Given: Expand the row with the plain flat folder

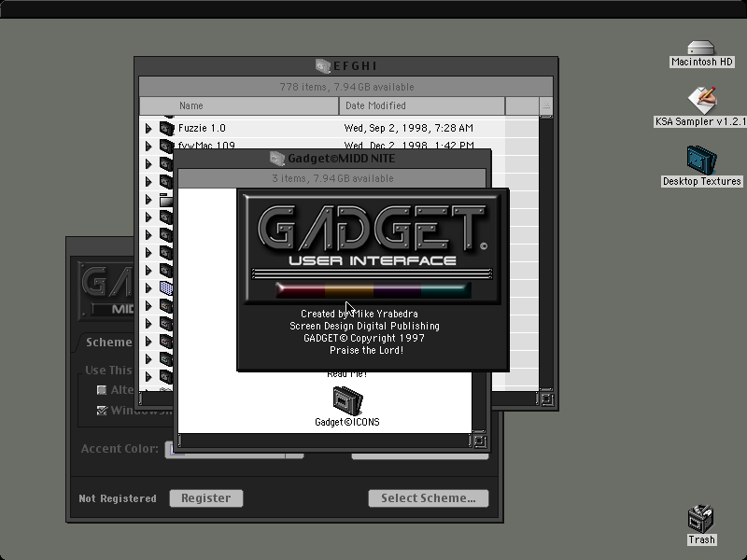Looking at the screenshot, I should [x=148, y=200].
